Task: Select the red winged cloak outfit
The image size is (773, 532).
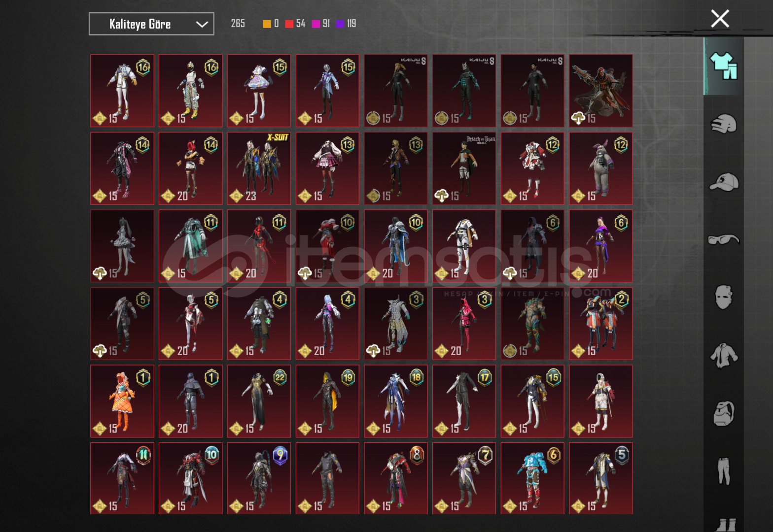Action: (x=601, y=91)
